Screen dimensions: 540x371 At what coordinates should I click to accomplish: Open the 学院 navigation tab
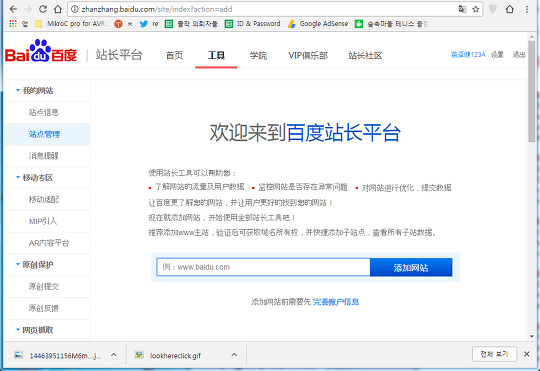click(x=258, y=55)
